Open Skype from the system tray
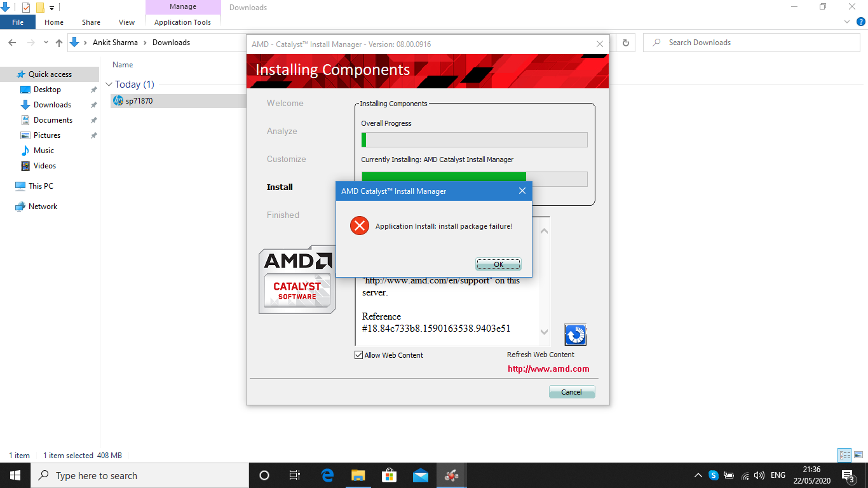The width and height of the screenshot is (868, 488). [x=714, y=475]
